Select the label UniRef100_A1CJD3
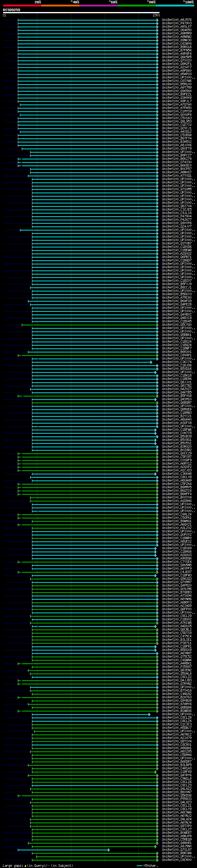Screen dimensions: 197x868 tap(177, 470)
